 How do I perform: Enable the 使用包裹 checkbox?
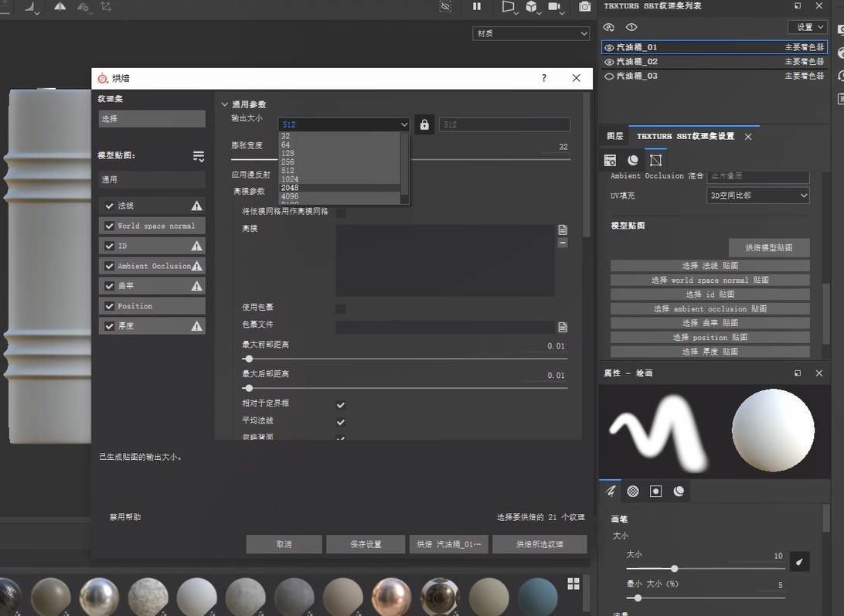341,309
